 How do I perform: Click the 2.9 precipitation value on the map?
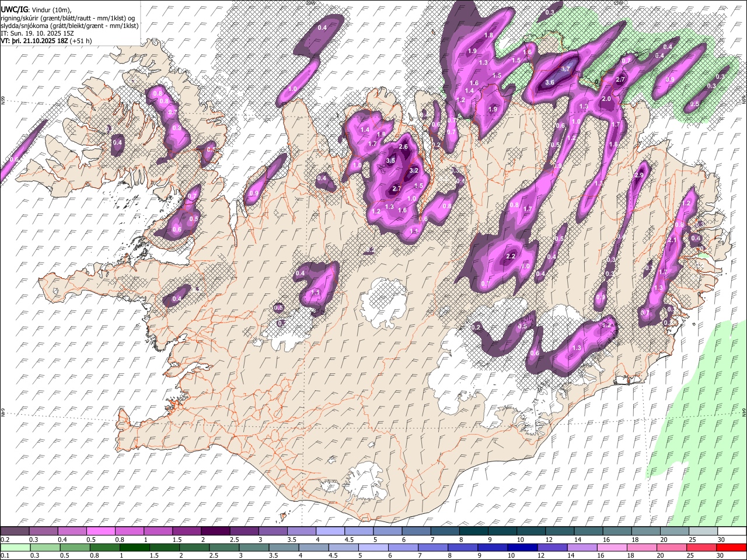coord(639,175)
